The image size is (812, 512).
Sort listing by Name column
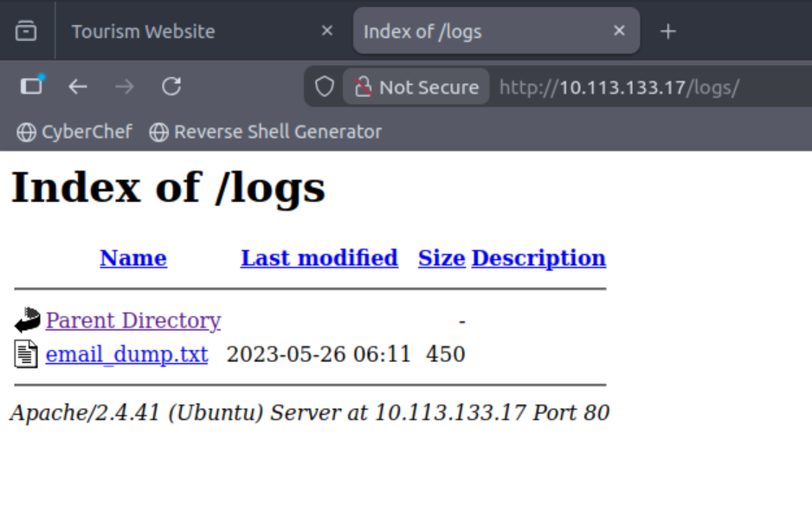(x=133, y=257)
